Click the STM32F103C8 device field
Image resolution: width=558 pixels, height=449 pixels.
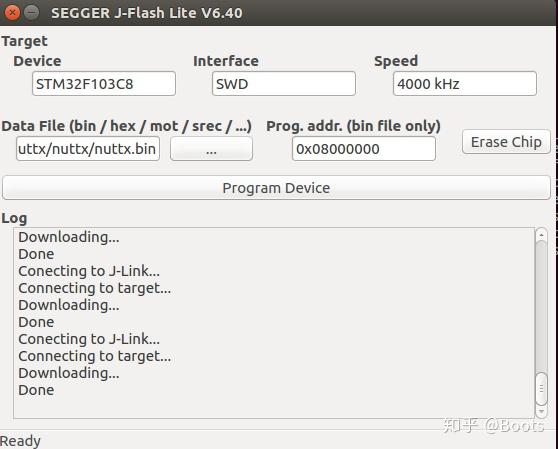[x=104, y=84]
